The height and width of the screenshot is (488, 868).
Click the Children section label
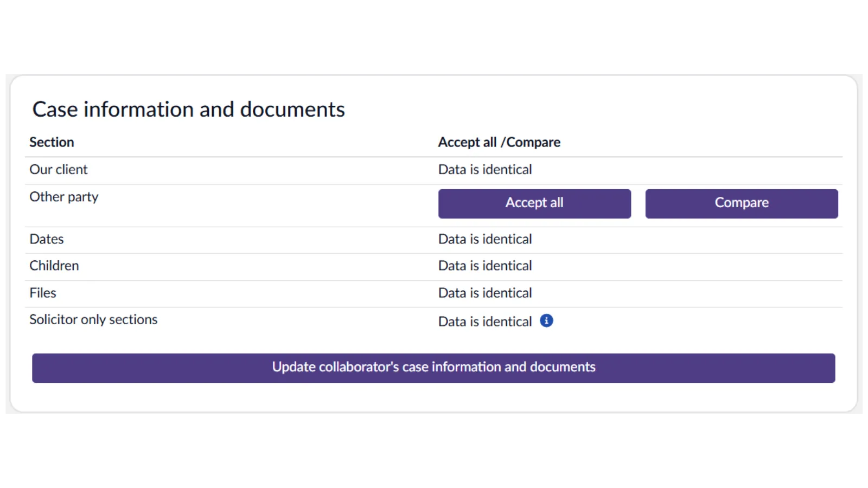pos(54,266)
